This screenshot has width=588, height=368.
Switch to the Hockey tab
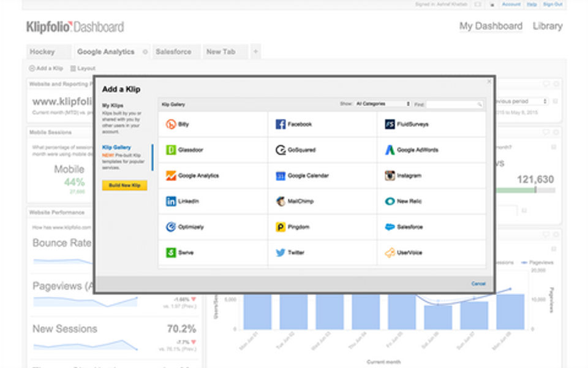click(49, 52)
